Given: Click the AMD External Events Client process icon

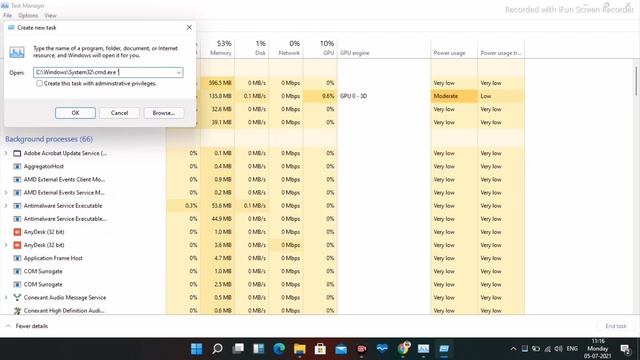Looking at the screenshot, I should (17, 180).
